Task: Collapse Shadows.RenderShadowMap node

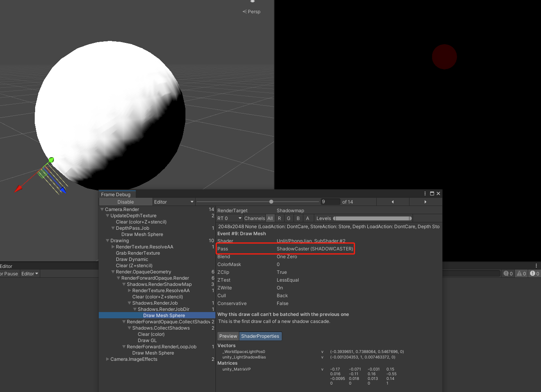Action: point(124,284)
